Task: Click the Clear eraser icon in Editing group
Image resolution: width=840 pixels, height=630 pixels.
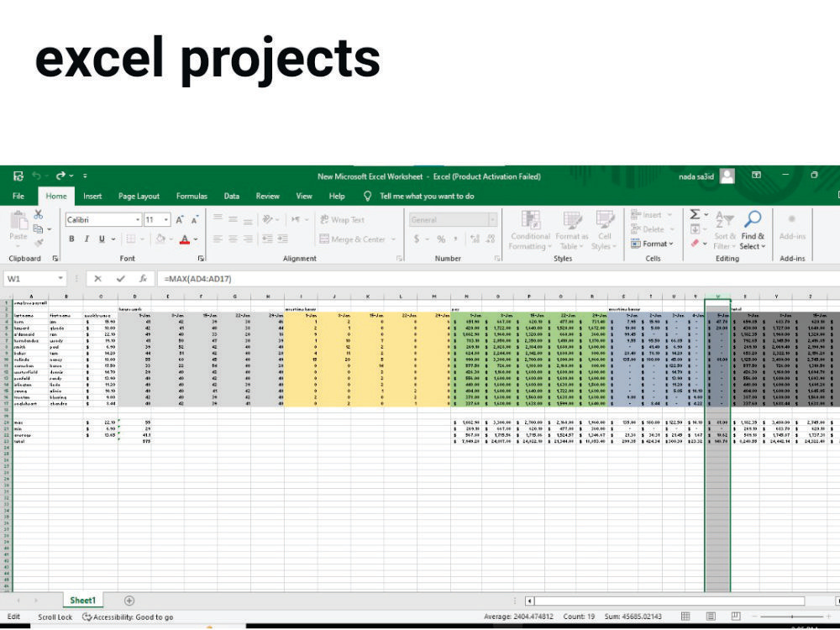Action: click(x=695, y=244)
